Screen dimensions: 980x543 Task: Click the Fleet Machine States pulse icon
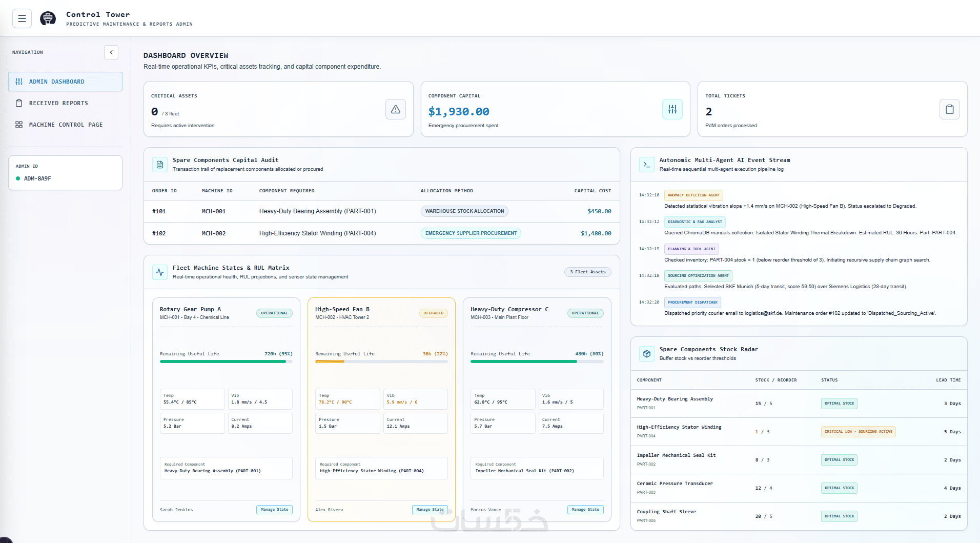tap(160, 272)
